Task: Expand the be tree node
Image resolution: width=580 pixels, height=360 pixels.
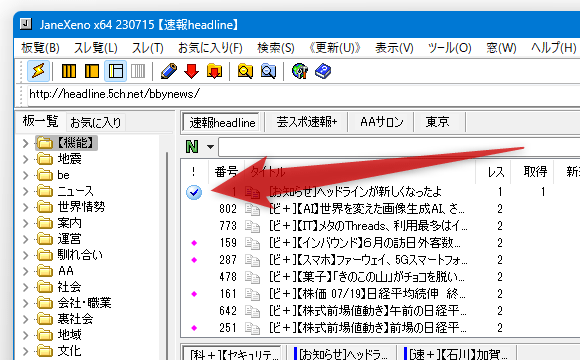Action: click(x=25, y=175)
